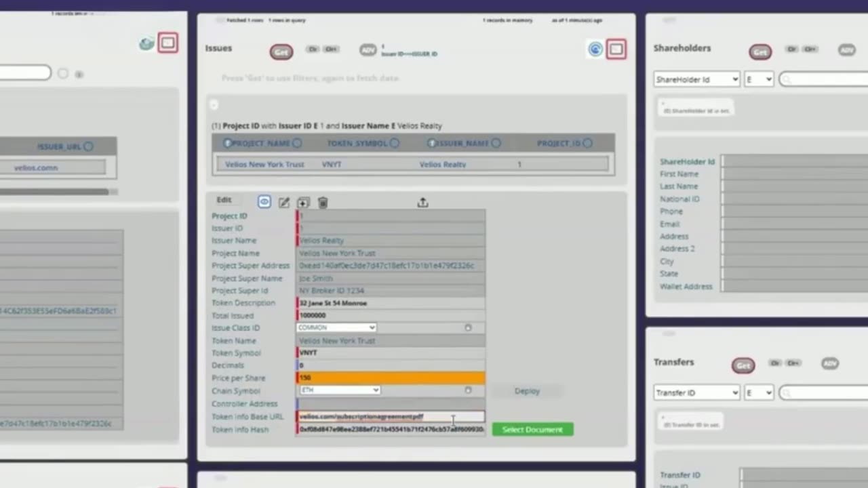868x488 pixels.
Task: Click the Controller Address field
Action: point(391,404)
